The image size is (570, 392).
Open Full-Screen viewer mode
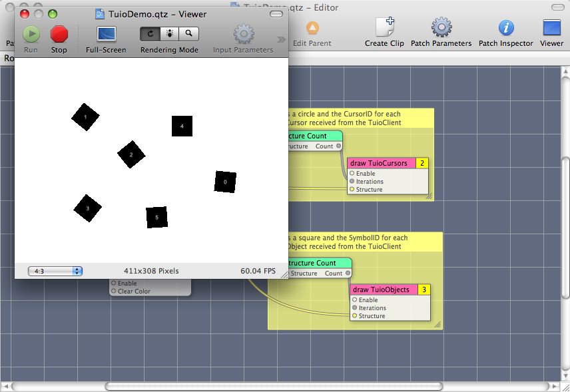click(106, 34)
